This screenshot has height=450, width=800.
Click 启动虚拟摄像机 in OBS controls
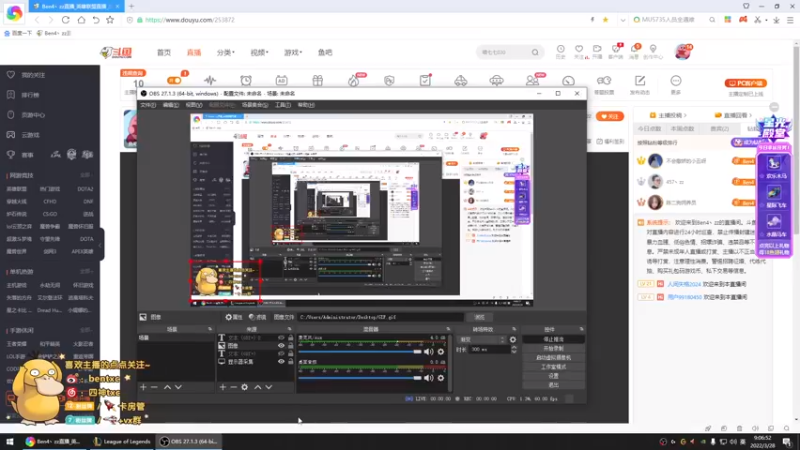(553, 358)
